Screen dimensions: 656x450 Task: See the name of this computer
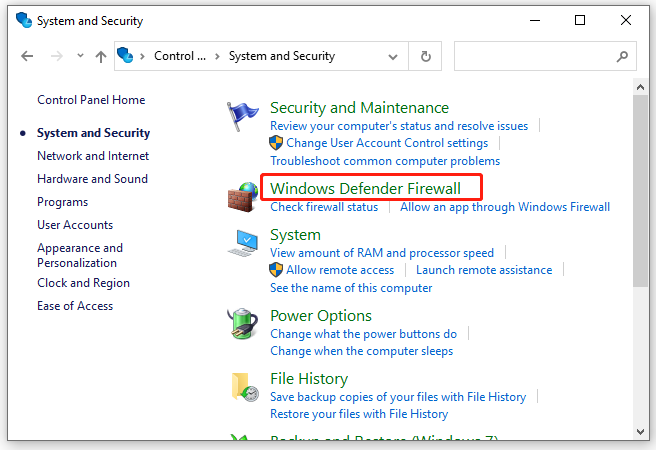coord(351,288)
